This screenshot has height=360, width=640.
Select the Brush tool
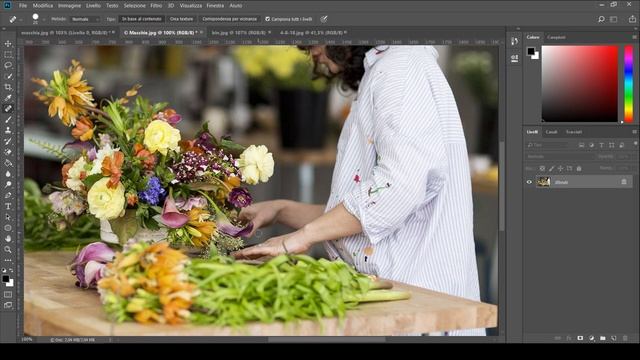pos(8,120)
